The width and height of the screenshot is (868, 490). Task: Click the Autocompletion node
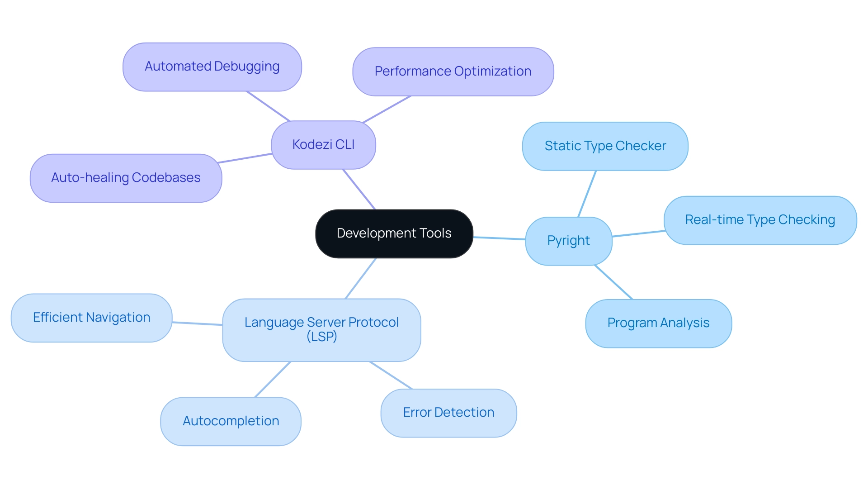point(231,421)
